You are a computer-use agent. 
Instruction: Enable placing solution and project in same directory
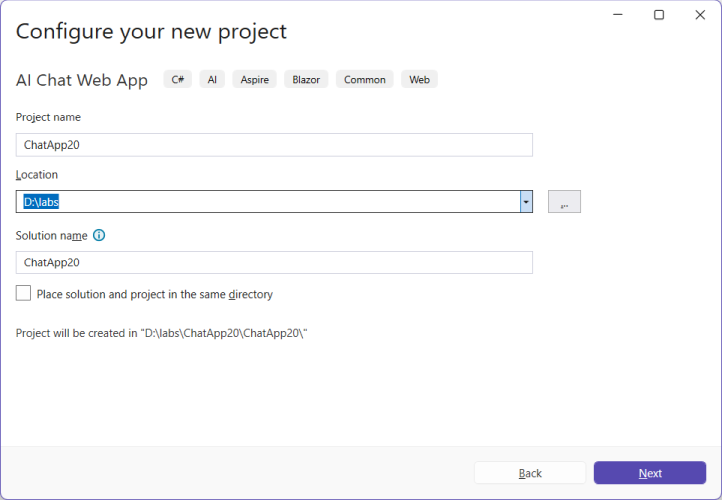point(24,294)
